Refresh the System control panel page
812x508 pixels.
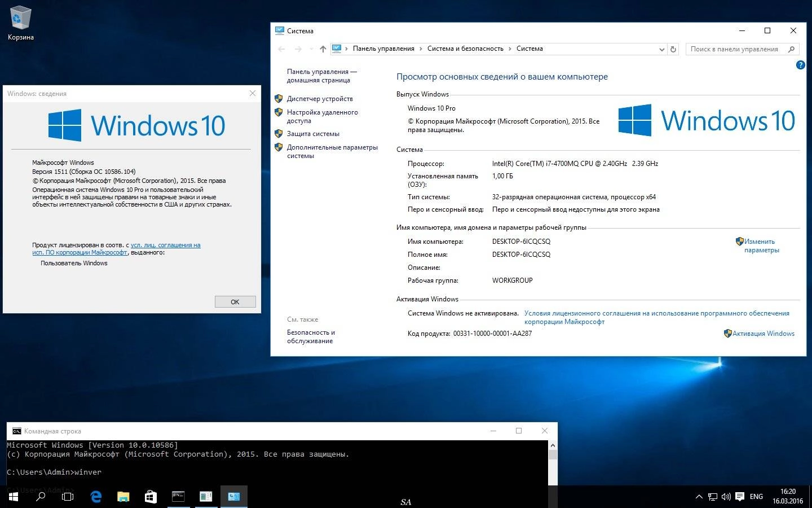click(673, 49)
